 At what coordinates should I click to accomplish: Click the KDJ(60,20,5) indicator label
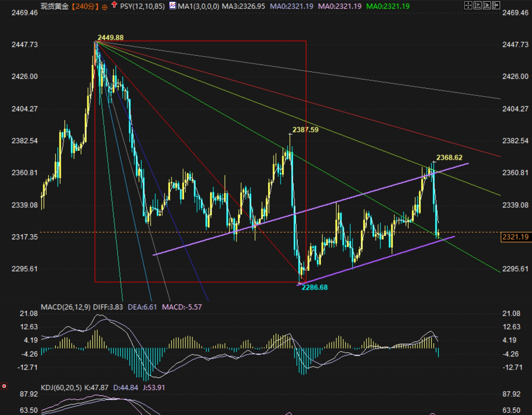(x=61, y=388)
